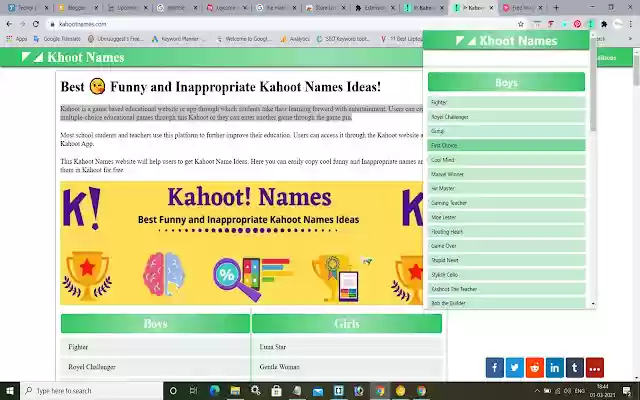The height and width of the screenshot is (400, 640).
Task: Switch to the Store Listing tab
Action: pos(325,7)
